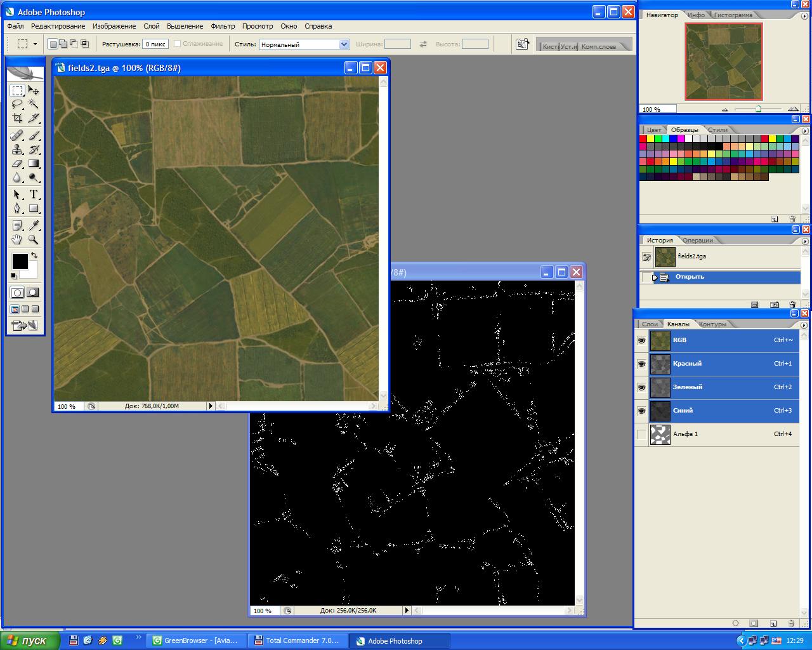Choose the Eraser tool

pos(17,164)
